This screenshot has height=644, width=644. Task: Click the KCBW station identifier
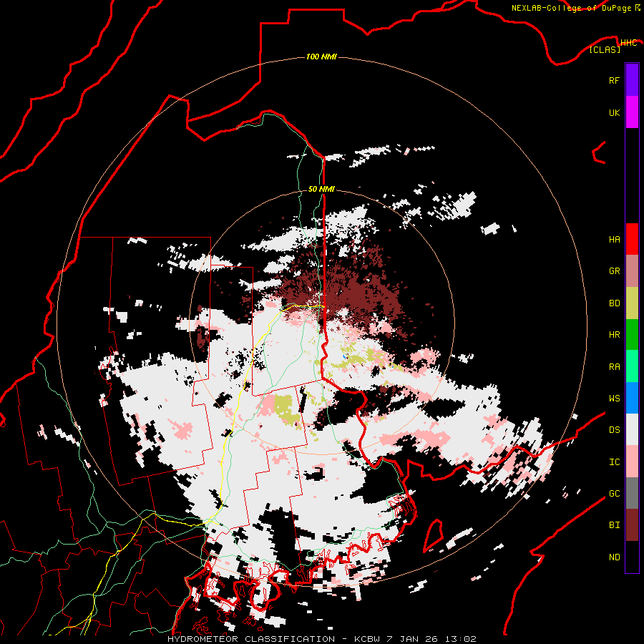(x=368, y=639)
